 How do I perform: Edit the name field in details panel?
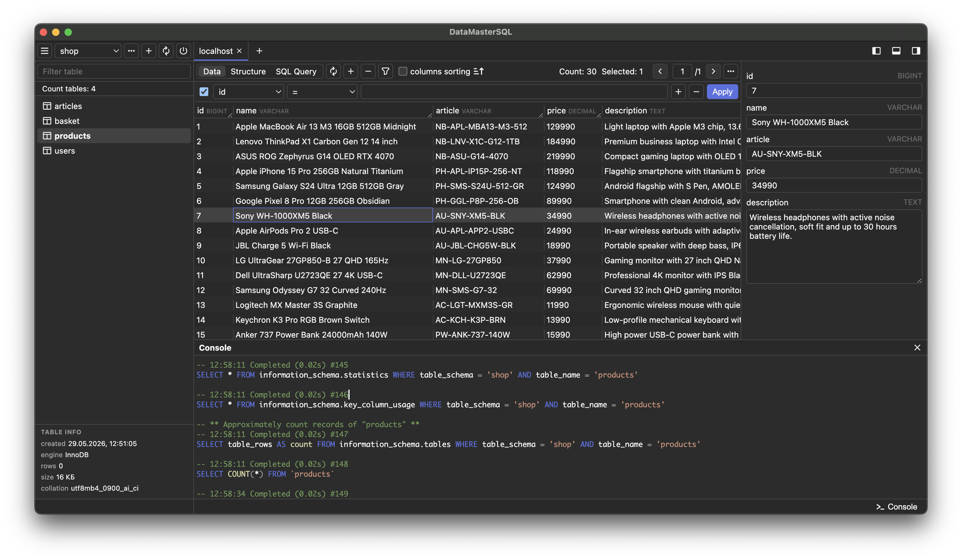pyautogui.click(x=834, y=122)
